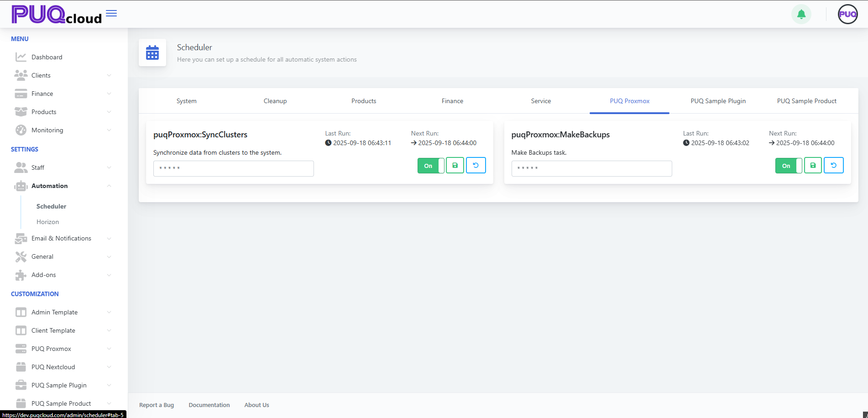This screenshot has width=868, height=418.
Task: Click the Clients people icon
Action: click(21, 75)
